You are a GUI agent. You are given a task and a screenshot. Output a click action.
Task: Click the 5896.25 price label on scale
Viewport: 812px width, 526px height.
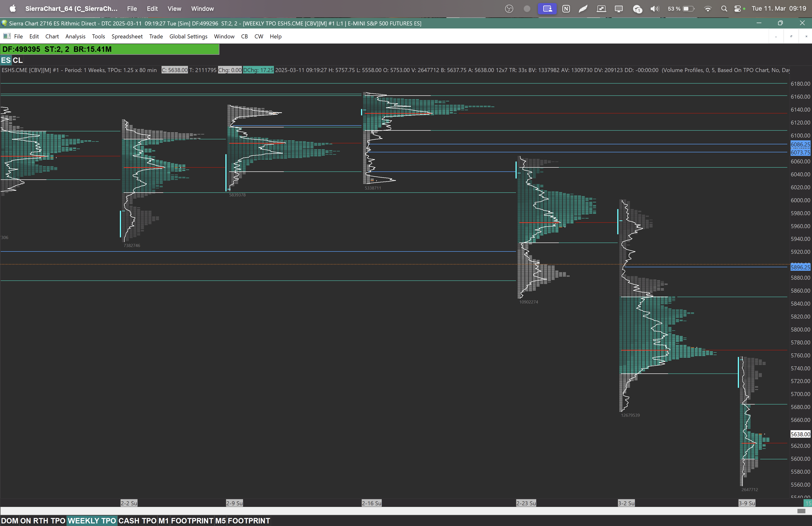(x=800, y=267)
